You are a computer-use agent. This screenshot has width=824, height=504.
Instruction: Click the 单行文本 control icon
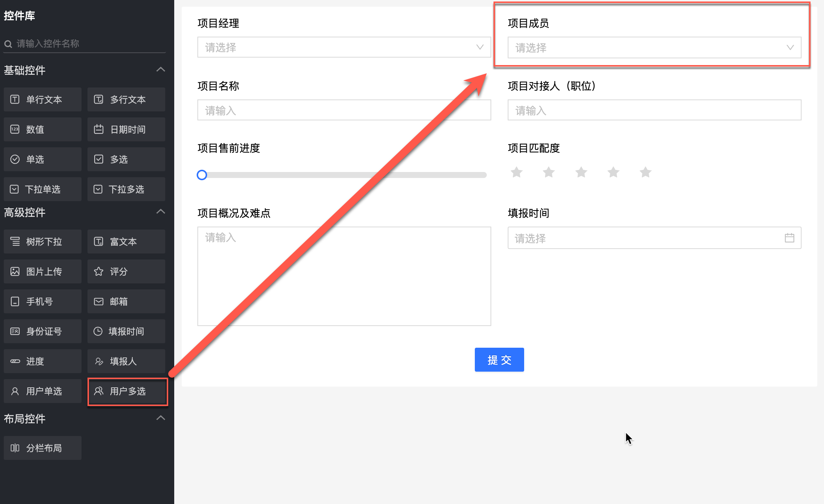(15, 99)
